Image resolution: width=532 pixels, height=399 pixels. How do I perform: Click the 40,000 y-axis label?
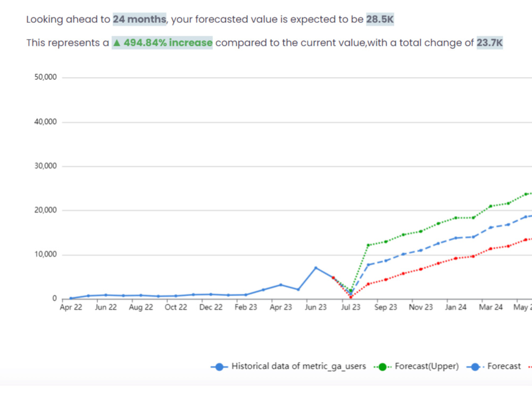45,122
